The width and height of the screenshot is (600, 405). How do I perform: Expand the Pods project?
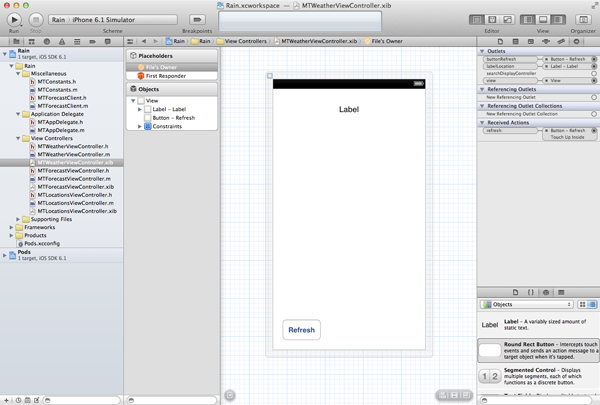pos(5,255)
